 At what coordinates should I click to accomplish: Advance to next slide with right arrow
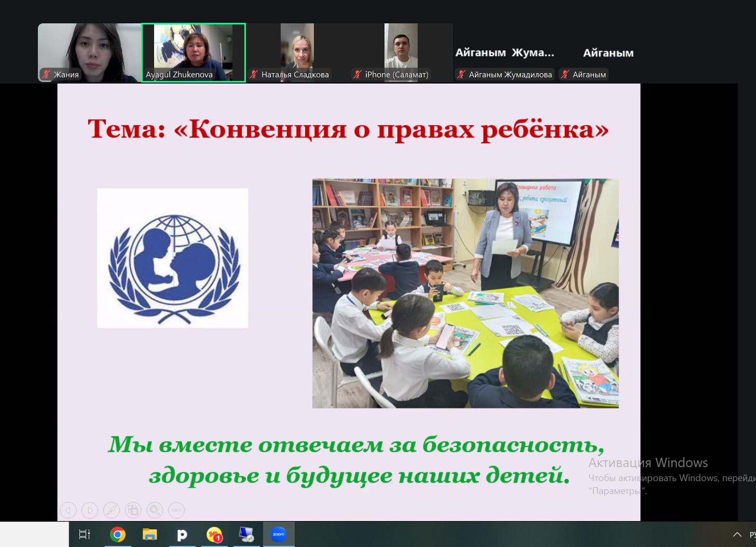coord(90,510)
